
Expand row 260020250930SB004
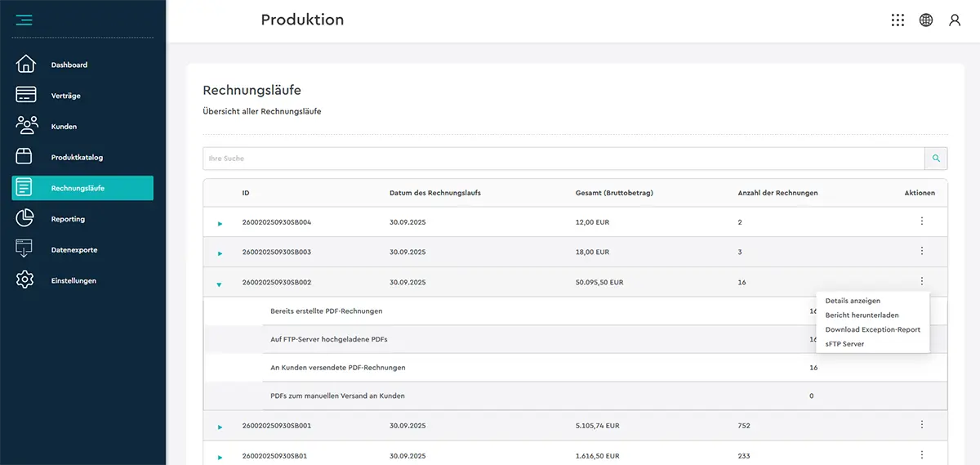220,223
